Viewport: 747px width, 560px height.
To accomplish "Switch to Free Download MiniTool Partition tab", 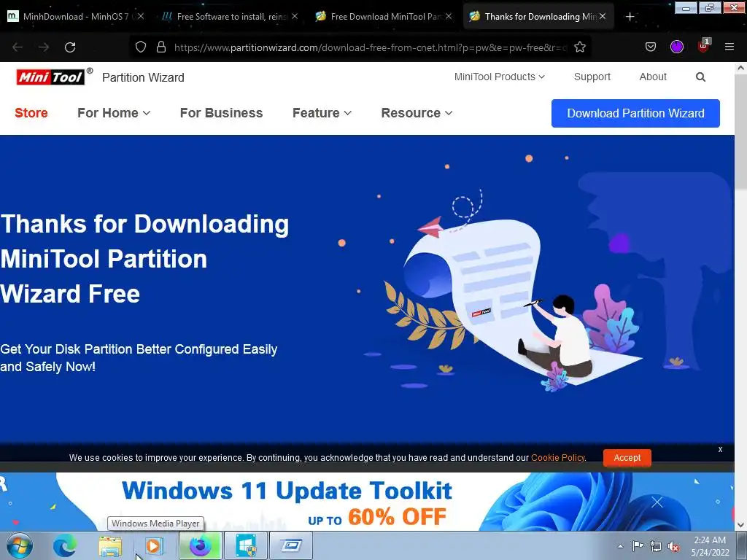I will pos(384,17).
